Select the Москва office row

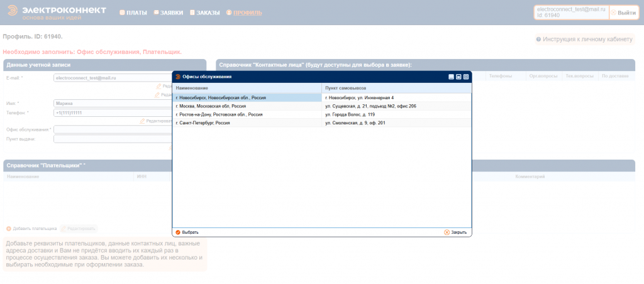tap(247, 106)
